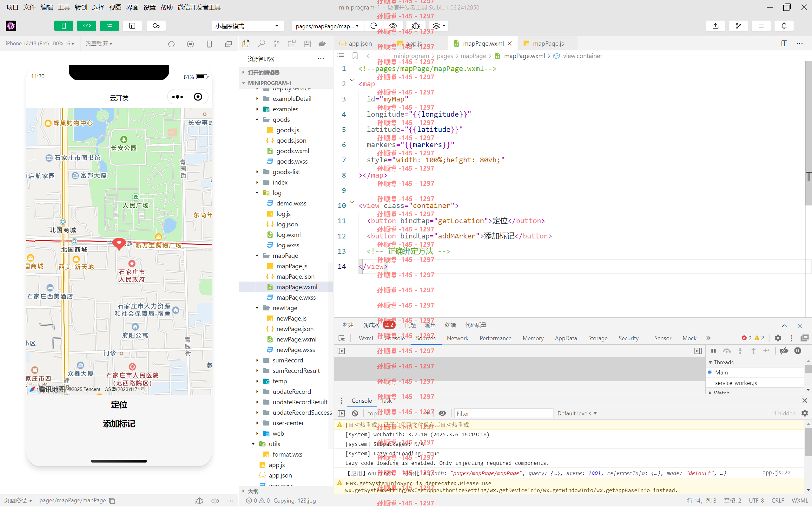Image resolution: width=812 pixels, height=507 pixels.
Task: Click the preview eye icon in toolbar
Action: tap(393, 26)
